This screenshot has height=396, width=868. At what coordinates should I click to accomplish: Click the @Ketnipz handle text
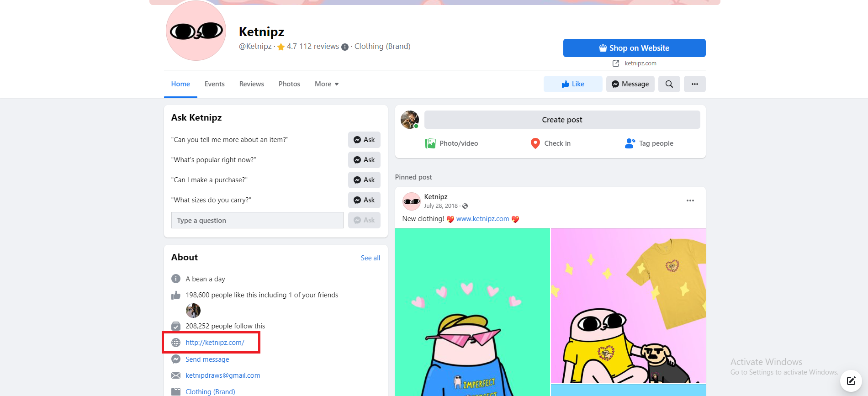(x=255, y=46)
